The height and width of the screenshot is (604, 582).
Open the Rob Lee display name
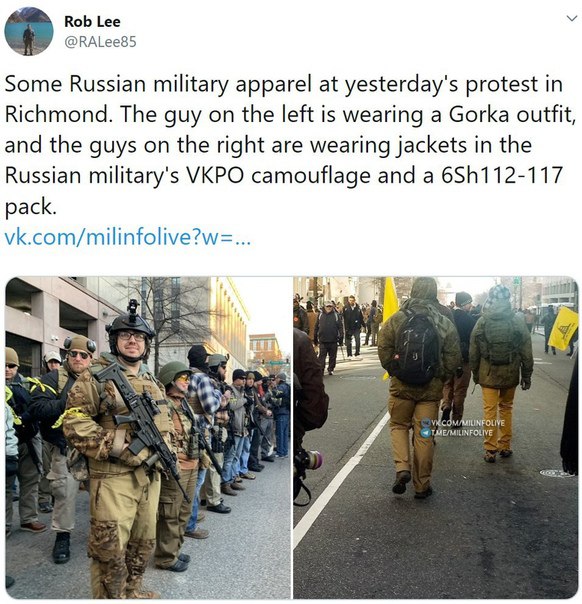coord(92,22)
